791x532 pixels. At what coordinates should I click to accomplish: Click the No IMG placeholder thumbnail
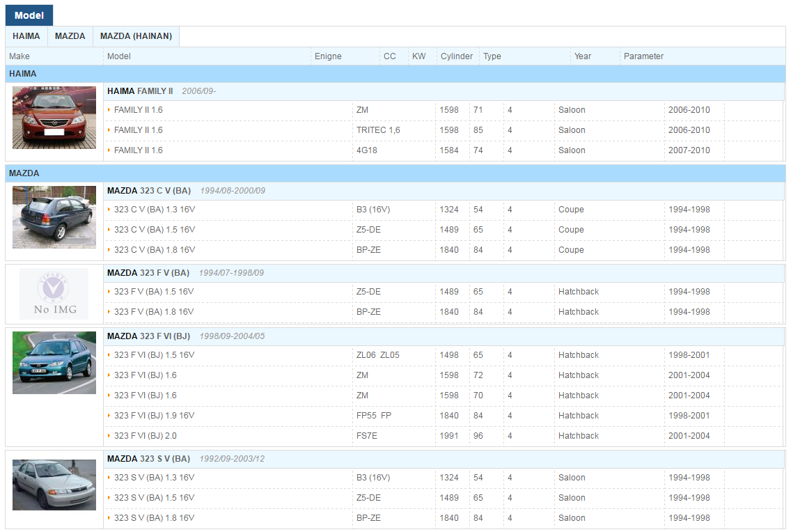[54, 294]
